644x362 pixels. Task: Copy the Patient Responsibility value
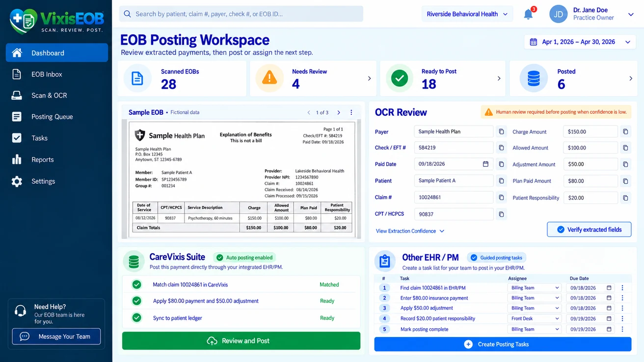(625, 198)
